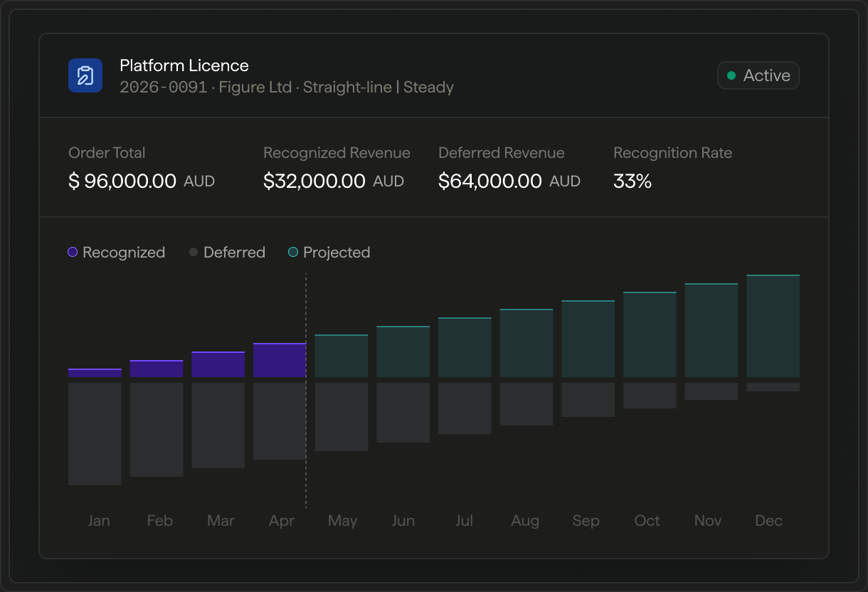The image size is (868, 592).
Task: Click the Nov axis label
Action: (x=708, y=521)
